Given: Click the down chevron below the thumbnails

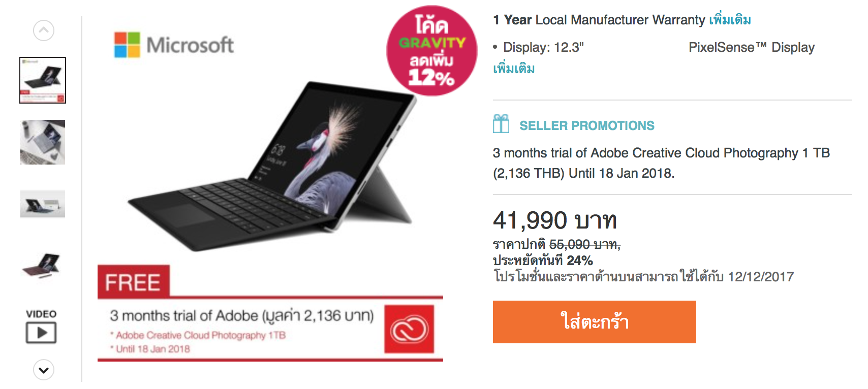Looking at the screenshot, I should point(44,370).
